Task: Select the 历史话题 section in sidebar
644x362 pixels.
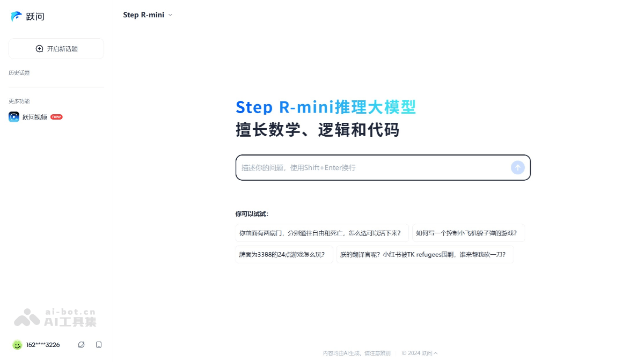Action: click(x=19, y=72)
